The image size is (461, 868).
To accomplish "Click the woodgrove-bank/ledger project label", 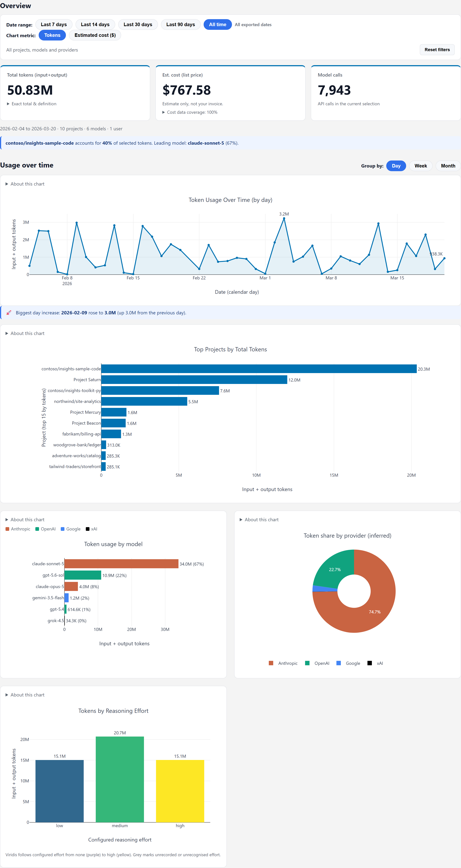I will click(77, 445).
